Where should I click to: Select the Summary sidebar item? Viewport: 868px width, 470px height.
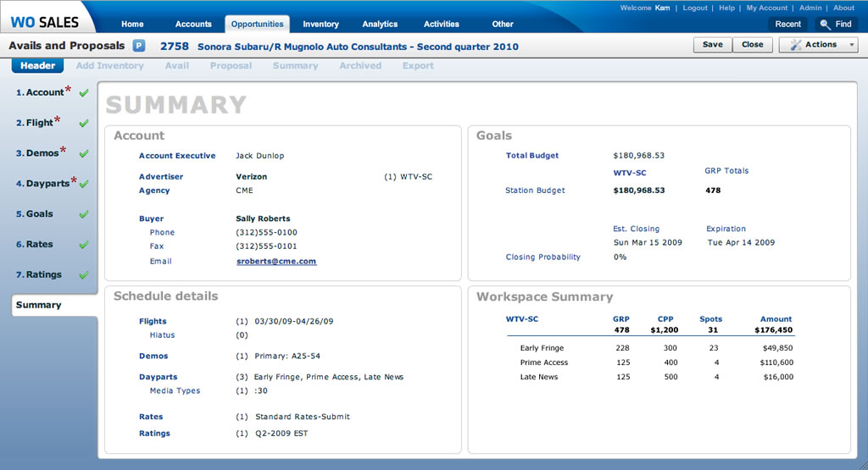coord(39,305)
